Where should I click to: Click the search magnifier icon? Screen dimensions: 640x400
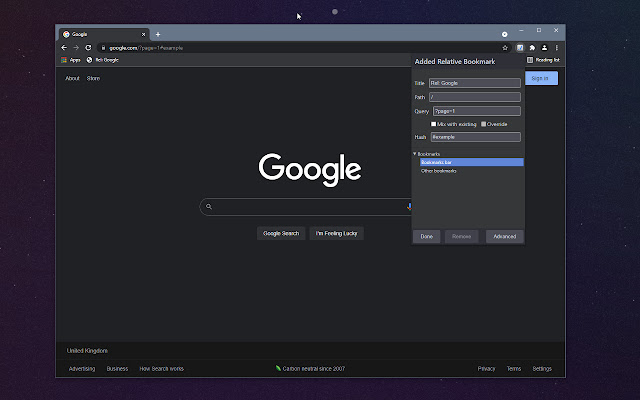tap(209, 207)
